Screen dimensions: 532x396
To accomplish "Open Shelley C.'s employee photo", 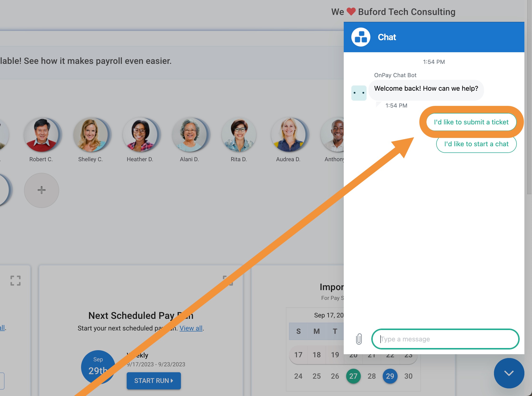I will [91, 135].
